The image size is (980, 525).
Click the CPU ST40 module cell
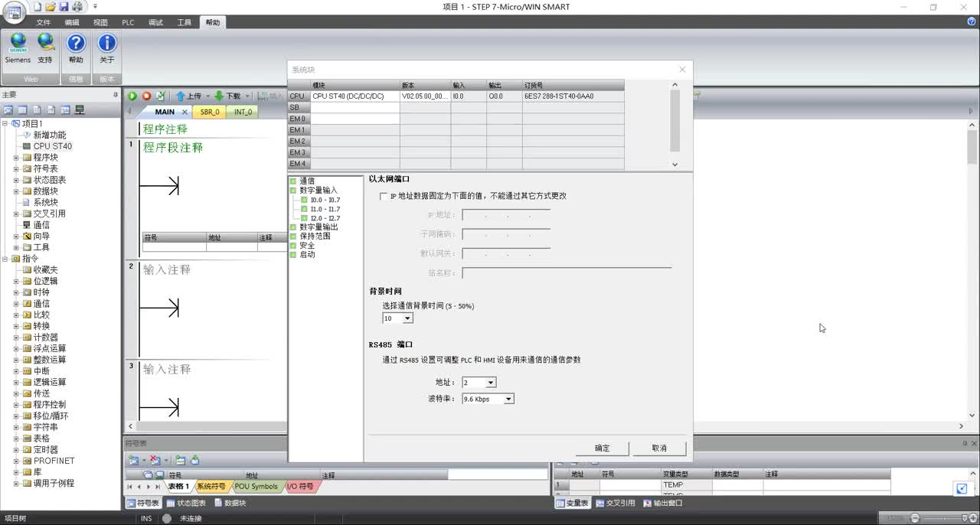coord(354,96)
